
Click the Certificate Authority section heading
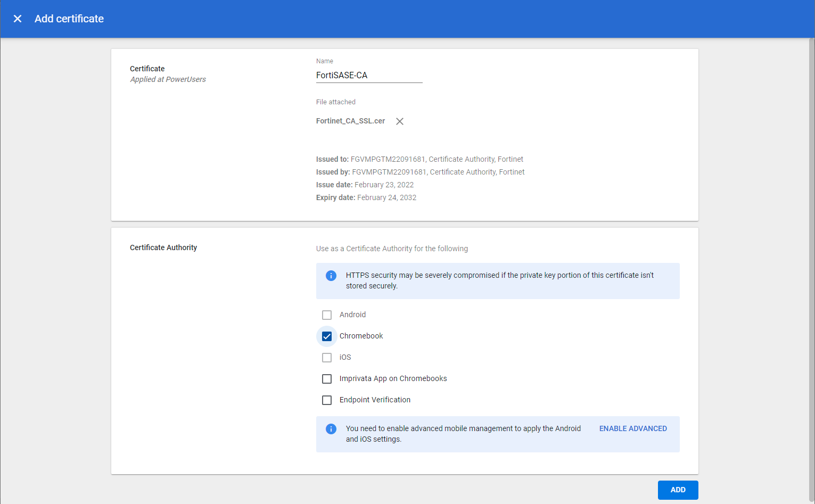(163, 247)
